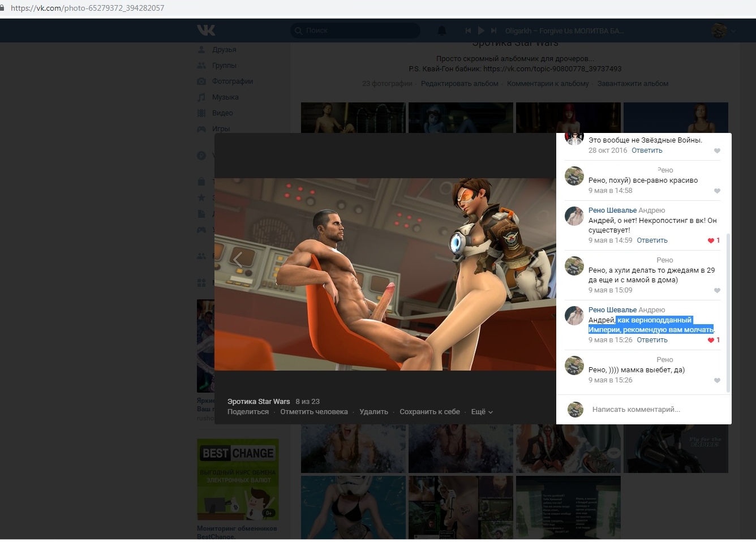This screenshot has height=542, width=756.
Task: Click Удалить under the photo
Action: click(x=373, y=412)
